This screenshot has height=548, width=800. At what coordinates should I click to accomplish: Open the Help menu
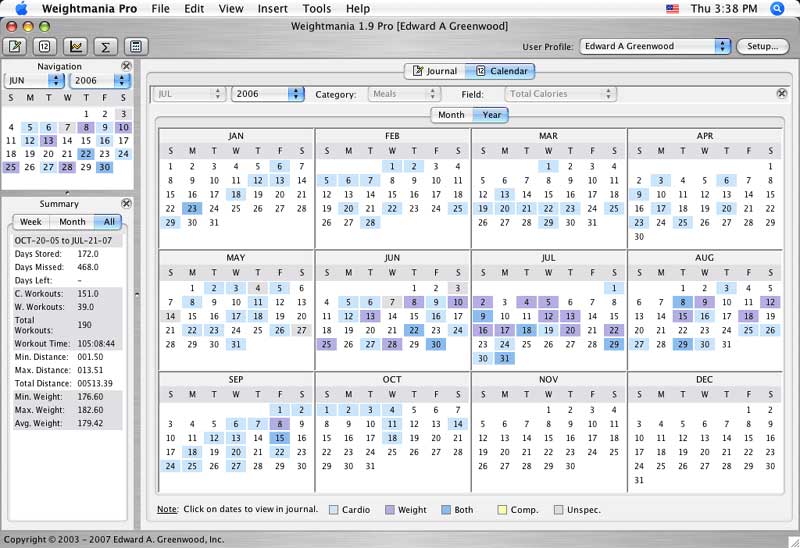(x=358, y=9)
